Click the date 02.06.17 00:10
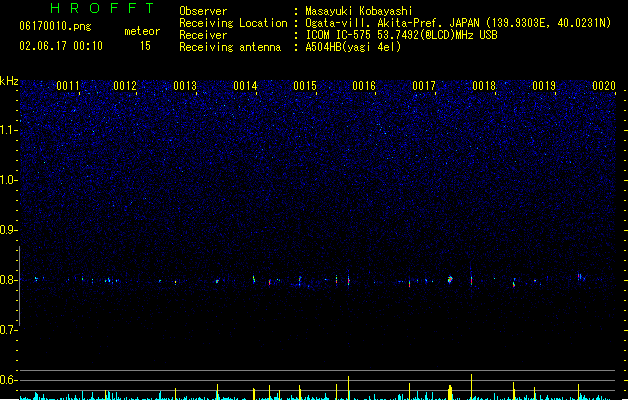This screenshot has height=400, width=629. pos(61,46)
